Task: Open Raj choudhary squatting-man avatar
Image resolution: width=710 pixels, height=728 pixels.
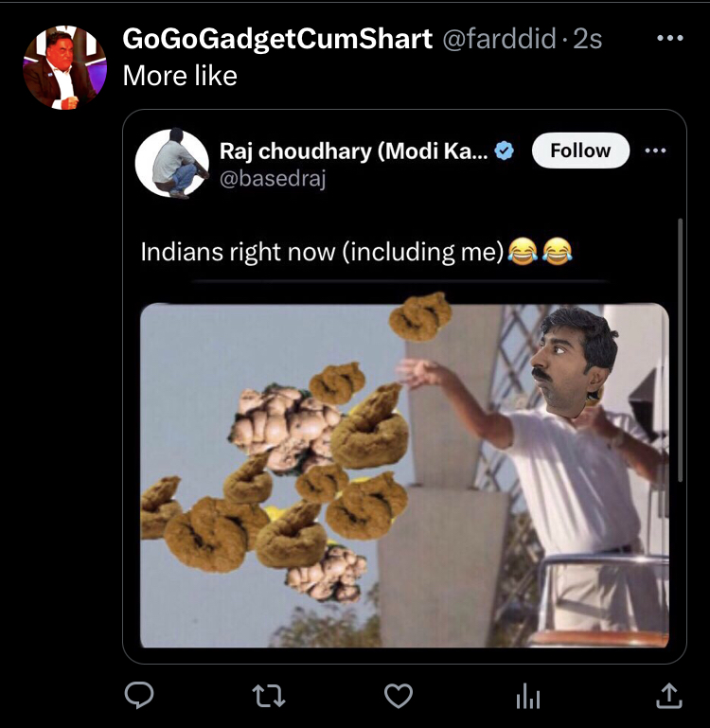Action: pos(171,163)
